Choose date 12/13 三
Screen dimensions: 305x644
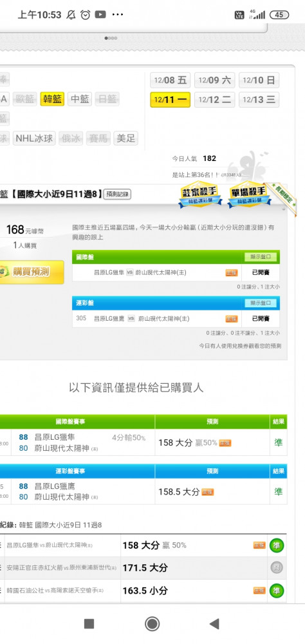[259, 100]
